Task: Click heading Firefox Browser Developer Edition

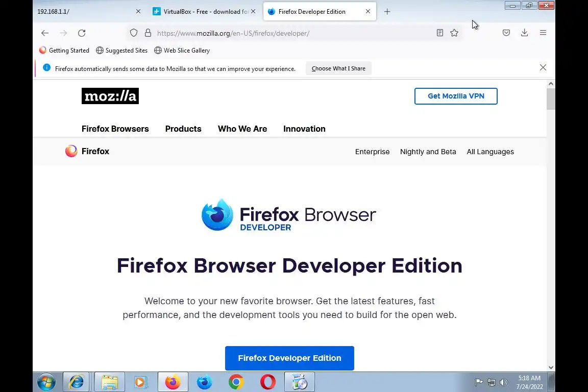Action: (x=289, y=265)
